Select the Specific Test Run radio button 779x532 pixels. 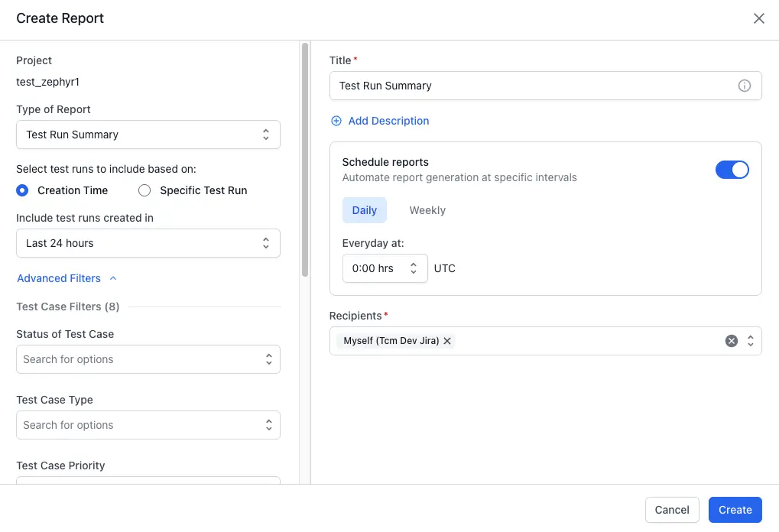point(144,190)
